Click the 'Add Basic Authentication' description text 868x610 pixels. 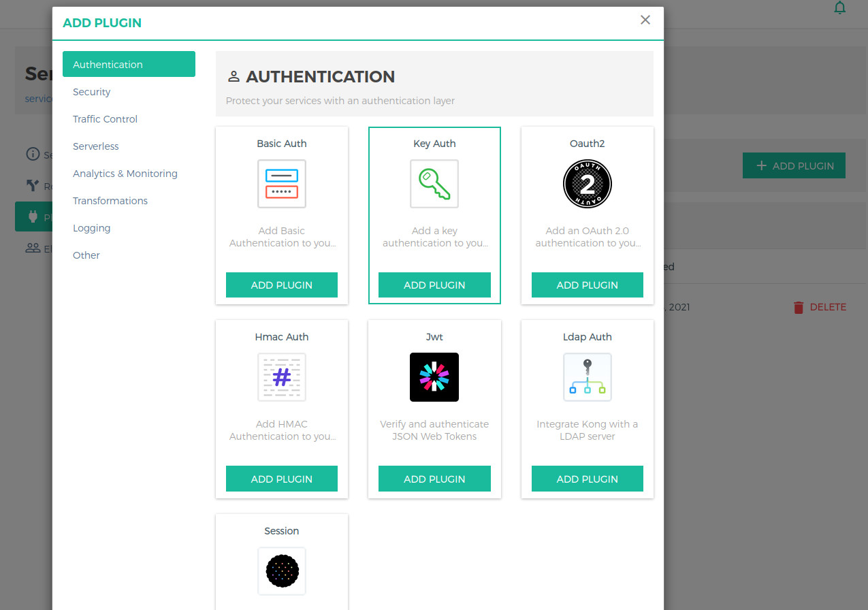point(282,237)
